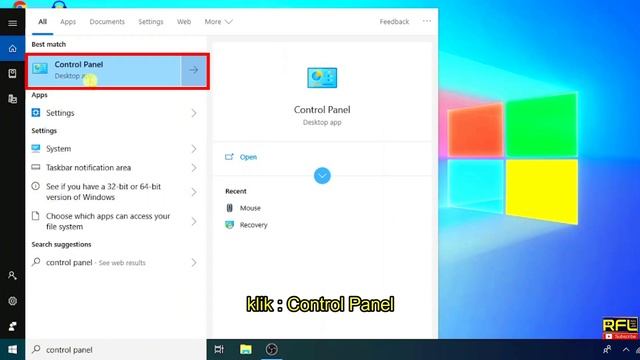Switch to the Documents tab
640x360 pixels.
pos(107,22)
